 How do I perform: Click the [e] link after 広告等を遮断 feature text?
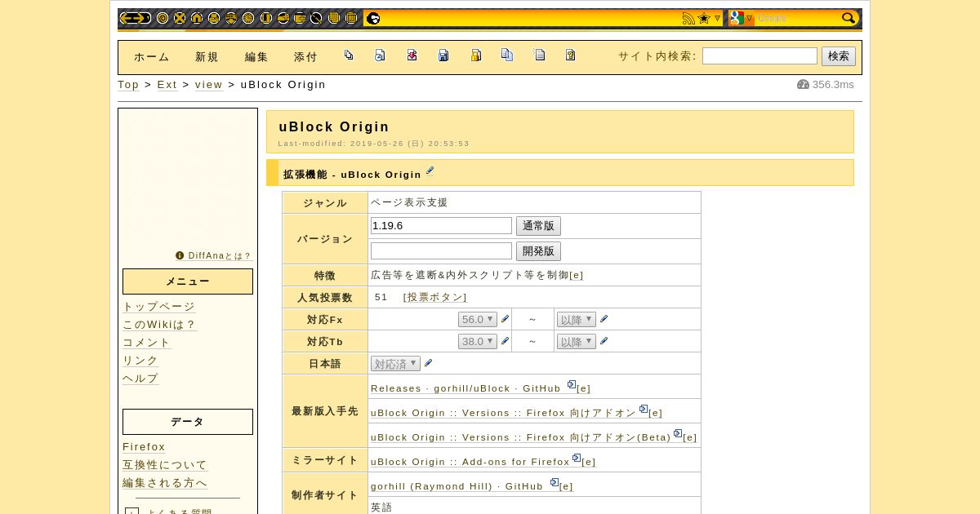577,276
